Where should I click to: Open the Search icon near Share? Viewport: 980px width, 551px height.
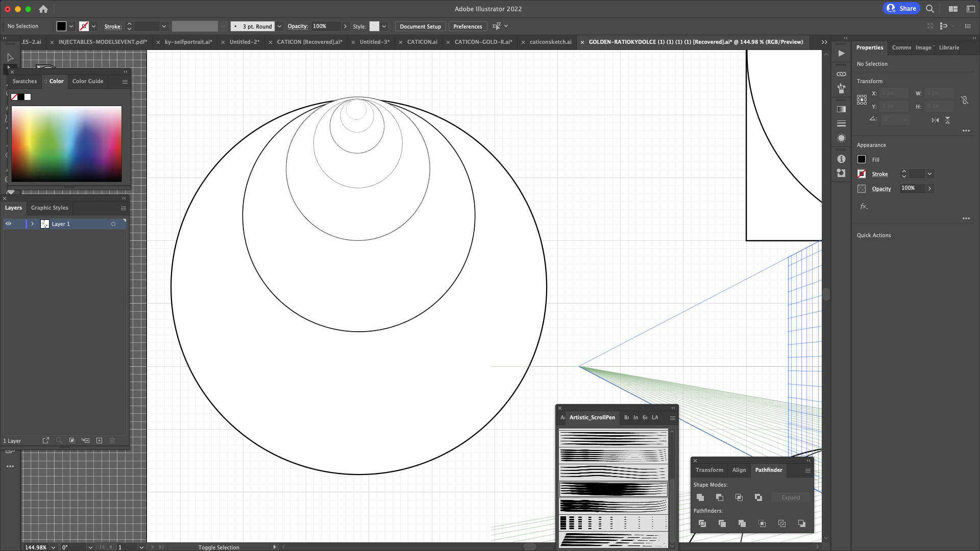click(x=930, y=9)
